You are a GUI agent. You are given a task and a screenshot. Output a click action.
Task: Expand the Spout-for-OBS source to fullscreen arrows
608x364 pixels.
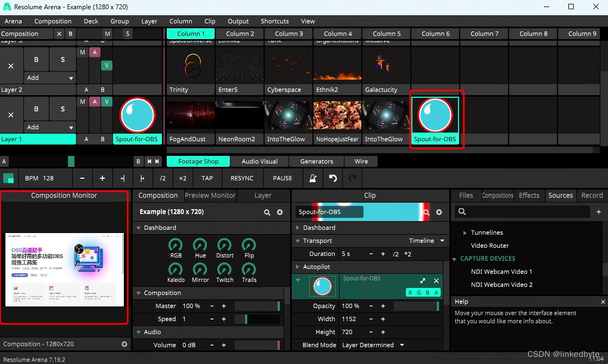pyautogui.click(x=423, y=281)
